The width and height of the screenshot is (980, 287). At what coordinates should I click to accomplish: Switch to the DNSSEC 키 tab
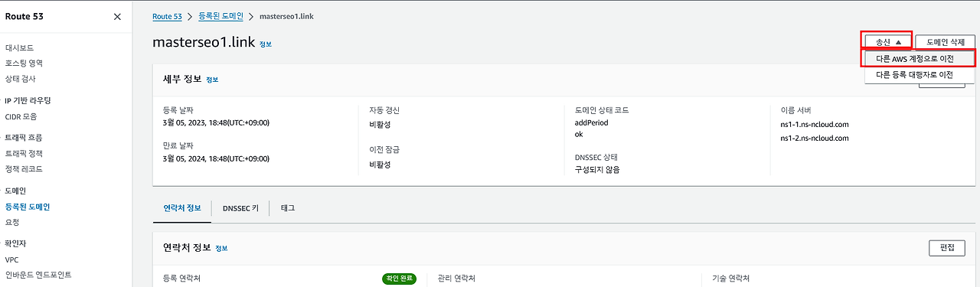(x=240, y=207)
